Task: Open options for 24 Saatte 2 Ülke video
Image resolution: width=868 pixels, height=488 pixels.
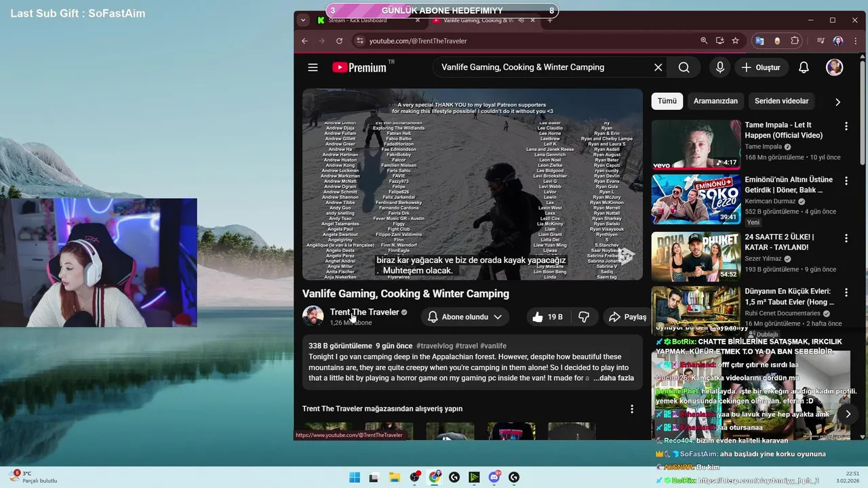Action: pos(846,238)
